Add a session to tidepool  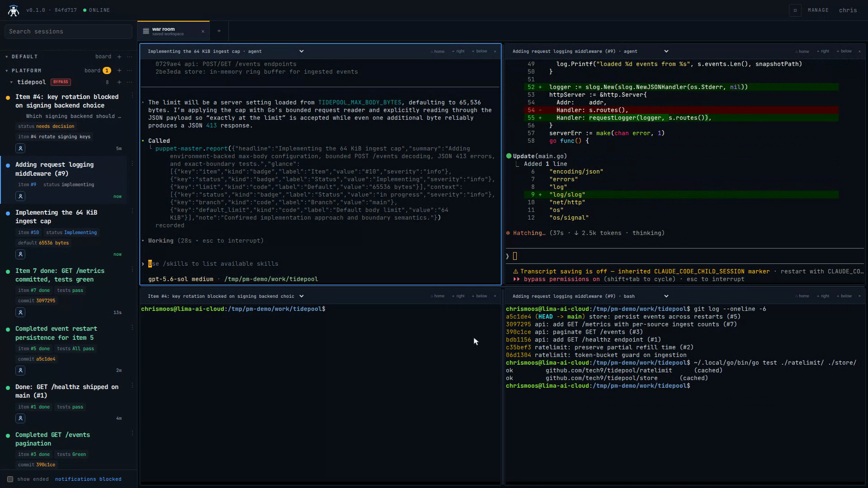coord(119,82)
